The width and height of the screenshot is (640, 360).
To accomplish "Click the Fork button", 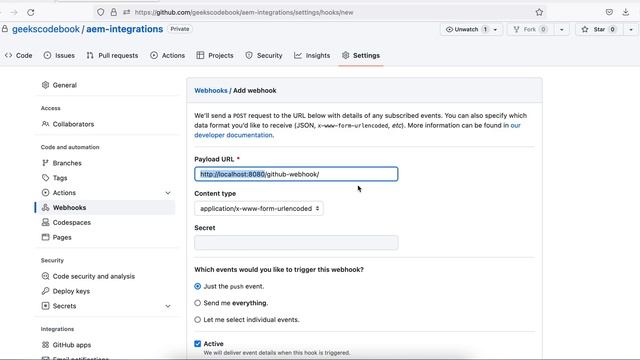I will [x=530, y=29].
